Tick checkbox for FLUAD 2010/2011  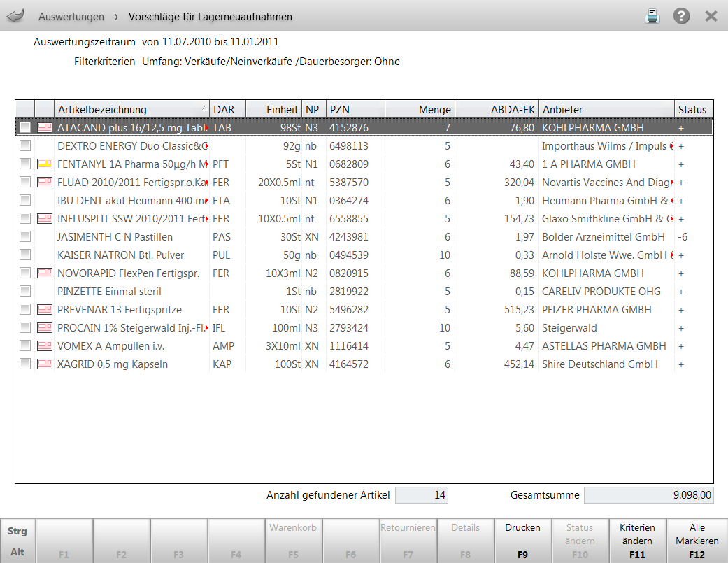coord(25,182)
